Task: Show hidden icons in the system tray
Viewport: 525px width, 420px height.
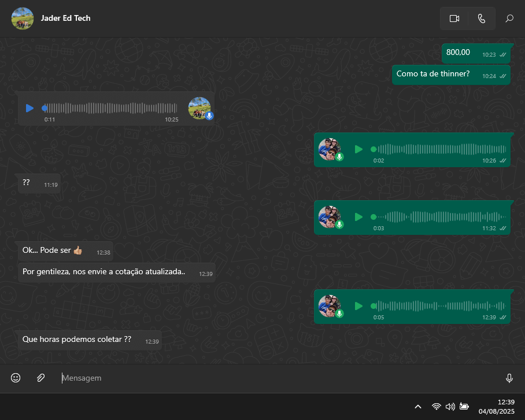Action: click(x=418, y=407)
